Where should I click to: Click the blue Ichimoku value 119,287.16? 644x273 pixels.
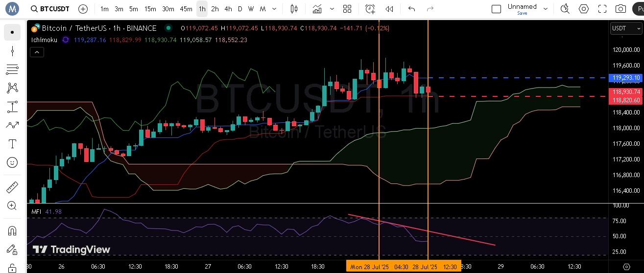[90, 40]
